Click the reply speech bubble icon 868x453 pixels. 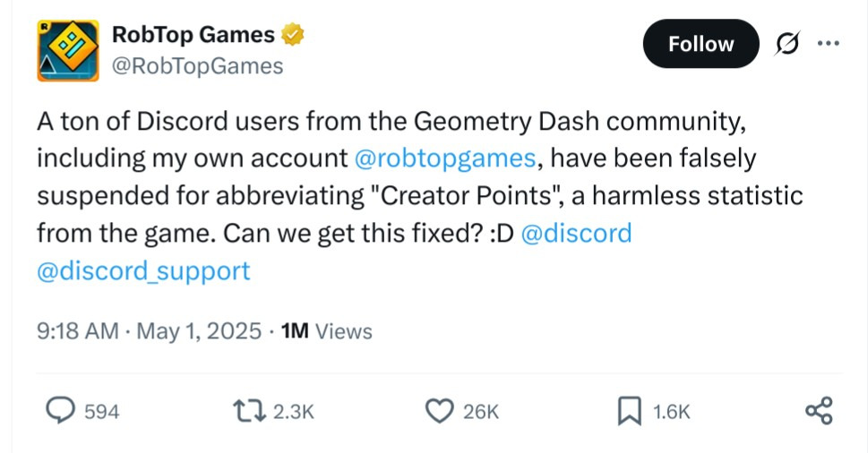(x=59, y=410)
